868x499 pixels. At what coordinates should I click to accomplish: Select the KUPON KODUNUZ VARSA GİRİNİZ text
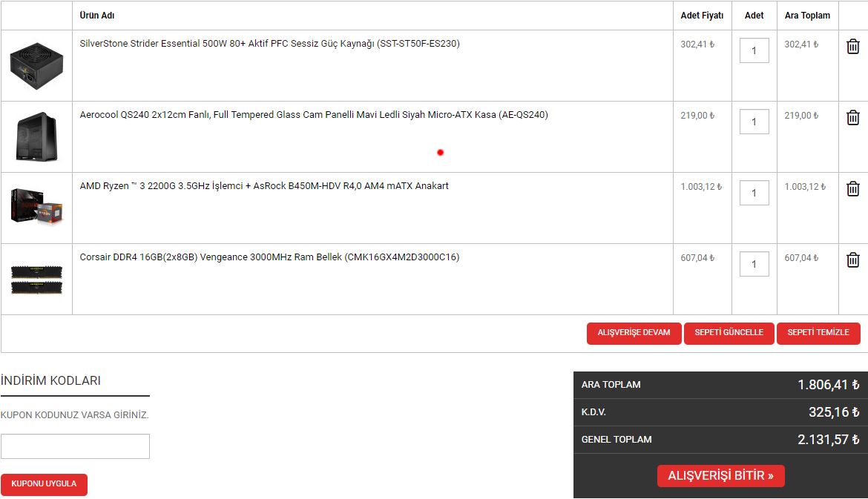tap(75, 415)
